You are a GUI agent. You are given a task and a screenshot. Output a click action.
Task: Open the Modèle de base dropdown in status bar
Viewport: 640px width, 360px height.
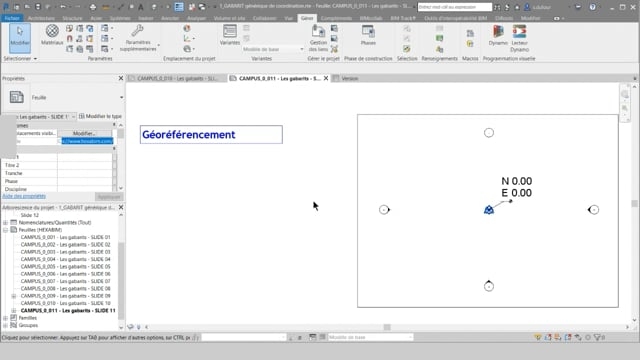point(370,337)
